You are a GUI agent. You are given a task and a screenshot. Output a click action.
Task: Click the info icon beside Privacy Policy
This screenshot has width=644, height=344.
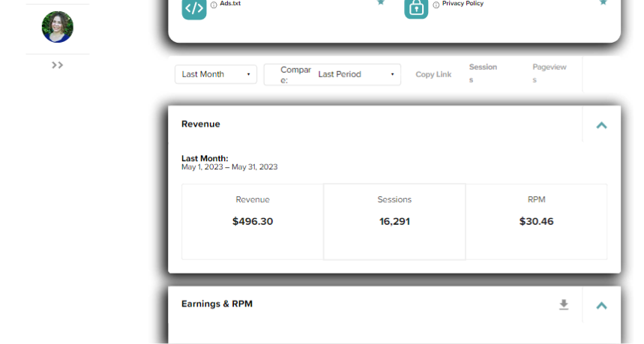pyautogui.click(x=436, y=5)
